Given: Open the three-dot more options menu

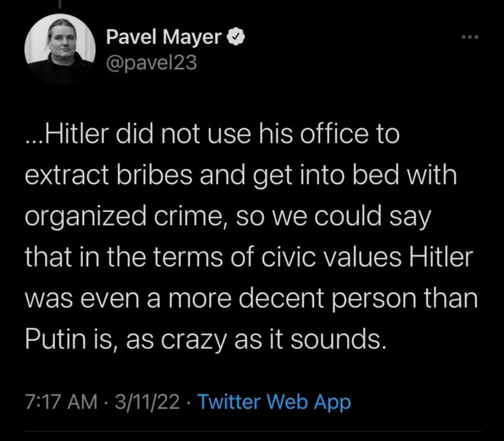Looking at the screenshot, I should click(469, 38).
